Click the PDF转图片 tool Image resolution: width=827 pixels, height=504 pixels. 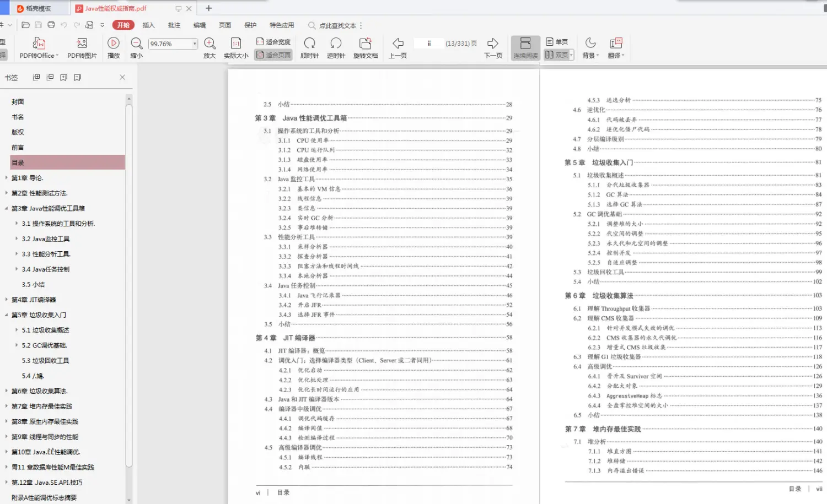[x=82, y=48]
